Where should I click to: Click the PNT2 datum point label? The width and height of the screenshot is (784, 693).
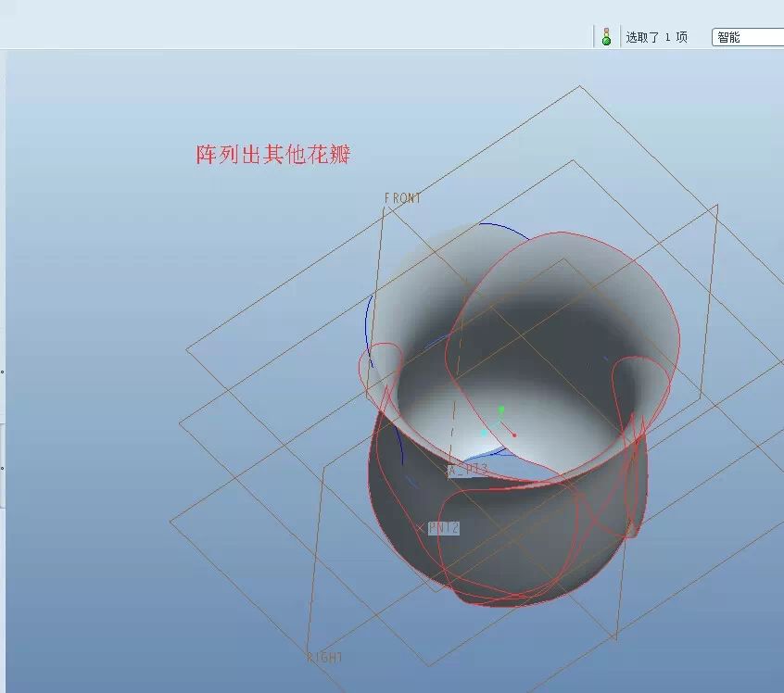coord(444,528)
